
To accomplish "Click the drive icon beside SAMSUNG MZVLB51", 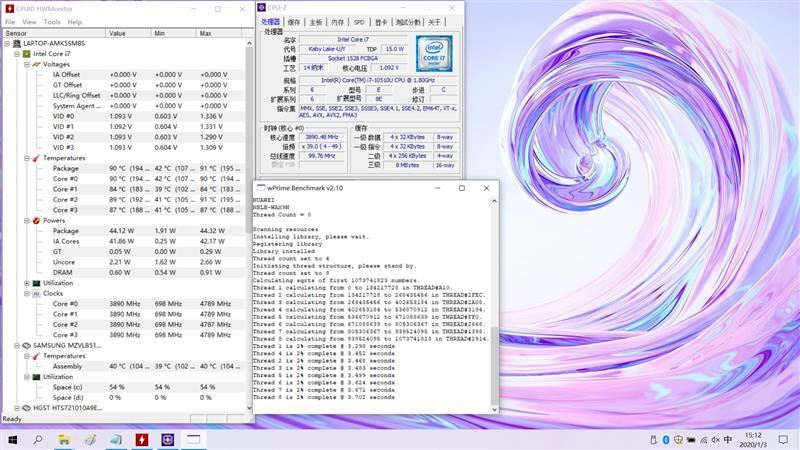I will [x=27, y=345].
